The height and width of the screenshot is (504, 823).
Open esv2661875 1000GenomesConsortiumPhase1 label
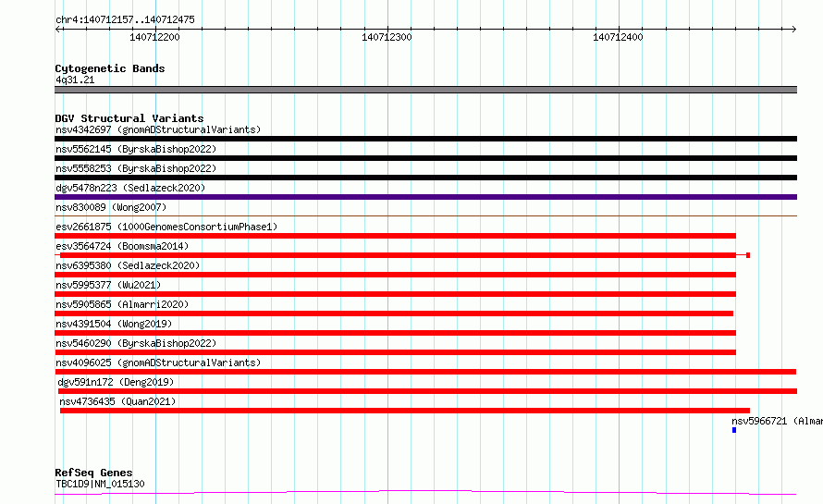(x=166, y=227)
